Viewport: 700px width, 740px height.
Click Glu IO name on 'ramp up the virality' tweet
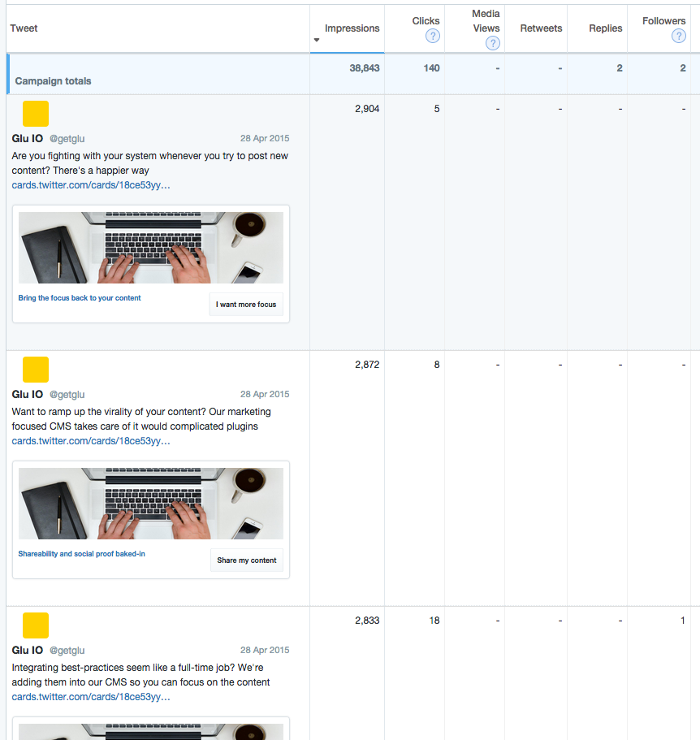tap(28, 394)
